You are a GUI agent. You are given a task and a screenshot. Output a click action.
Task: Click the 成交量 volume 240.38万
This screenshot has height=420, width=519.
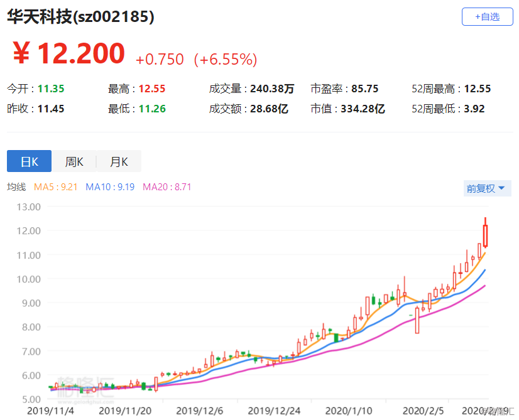point(272,89)
